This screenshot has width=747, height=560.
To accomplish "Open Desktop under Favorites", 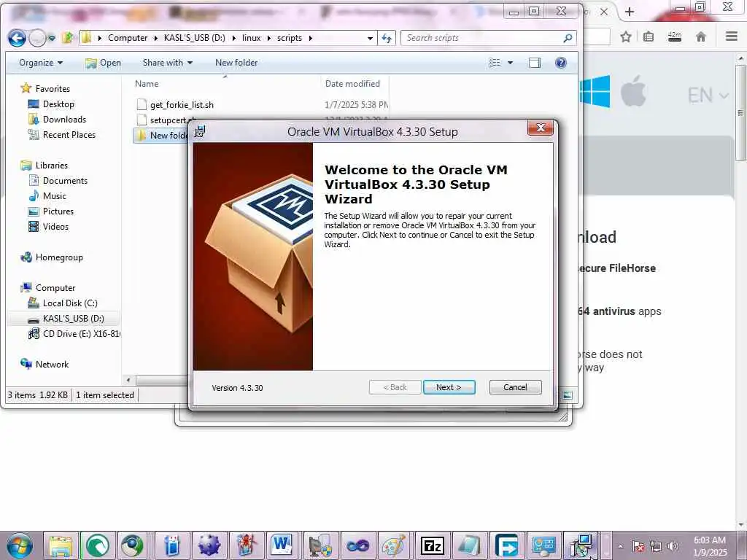I will point(58,104).
